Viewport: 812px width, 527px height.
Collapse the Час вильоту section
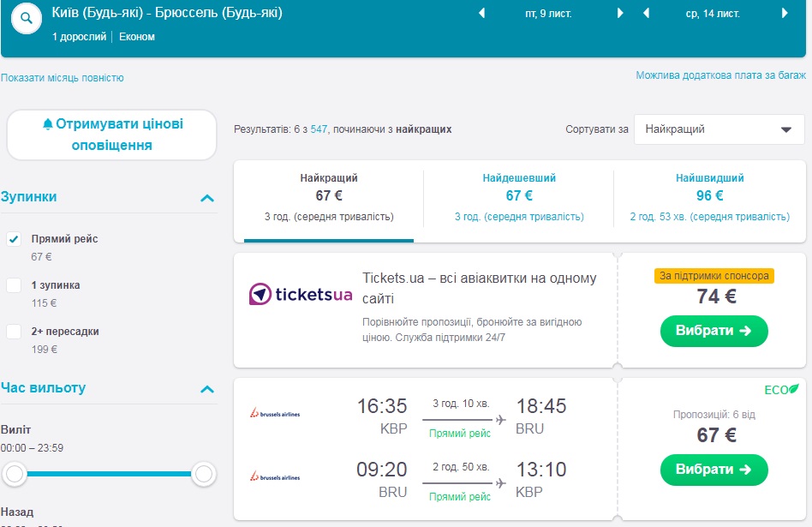[206, 389]
